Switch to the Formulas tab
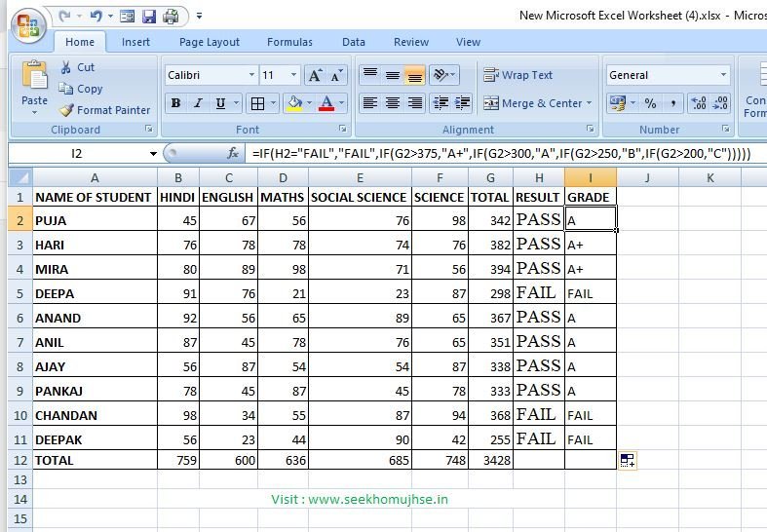This screenshot has height=532, width=767. pos(289,42)
